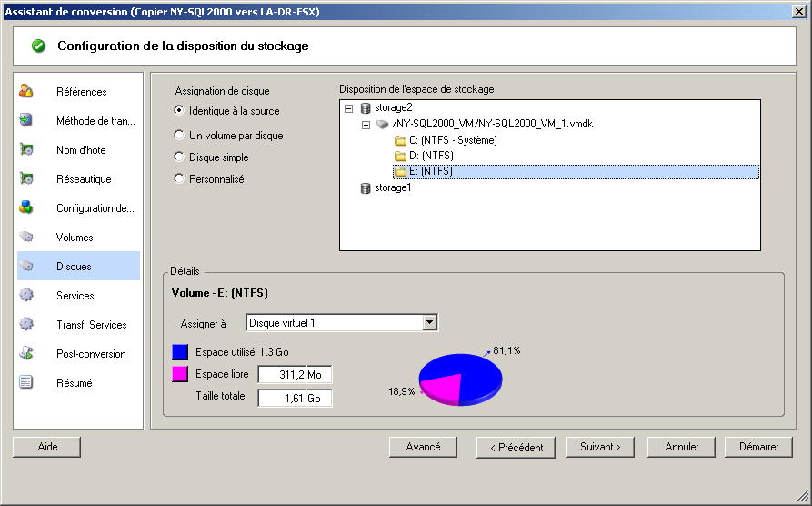Click the Méthode de transfert icon

pos(25,120)
